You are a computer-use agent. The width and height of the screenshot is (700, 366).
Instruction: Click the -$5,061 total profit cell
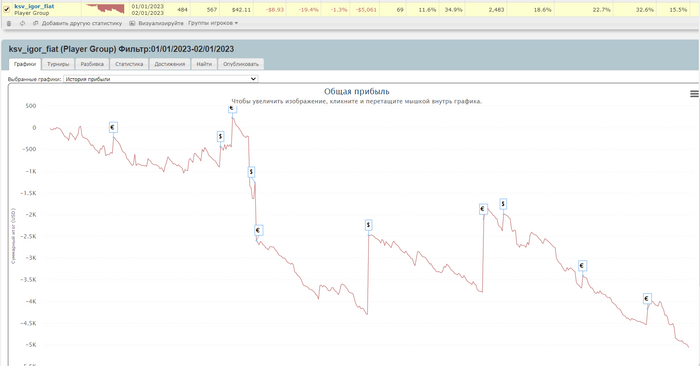(366, 9)
